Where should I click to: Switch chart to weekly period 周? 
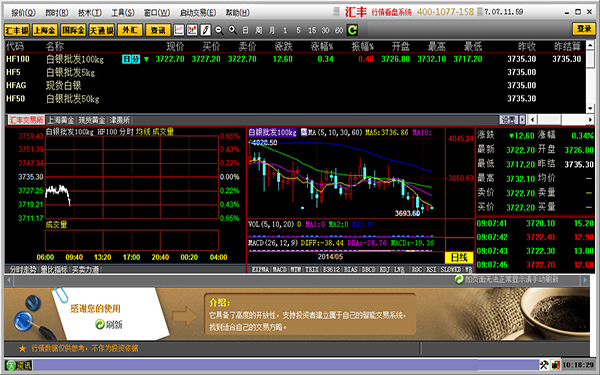[259, 30]
